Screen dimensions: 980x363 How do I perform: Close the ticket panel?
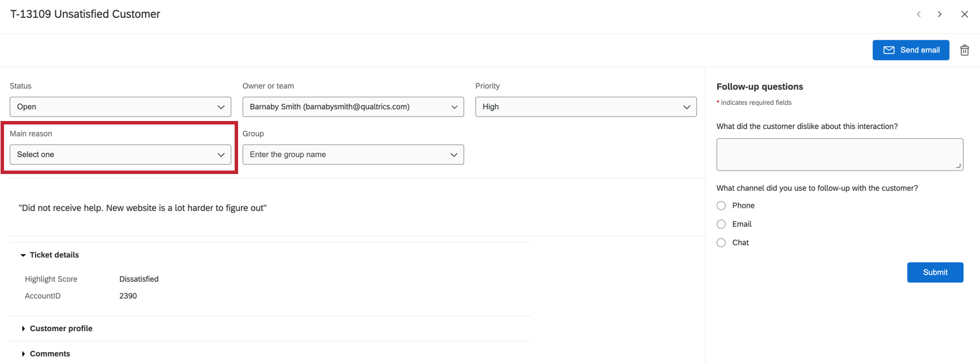pyautogui.click(x=964, y=14)
